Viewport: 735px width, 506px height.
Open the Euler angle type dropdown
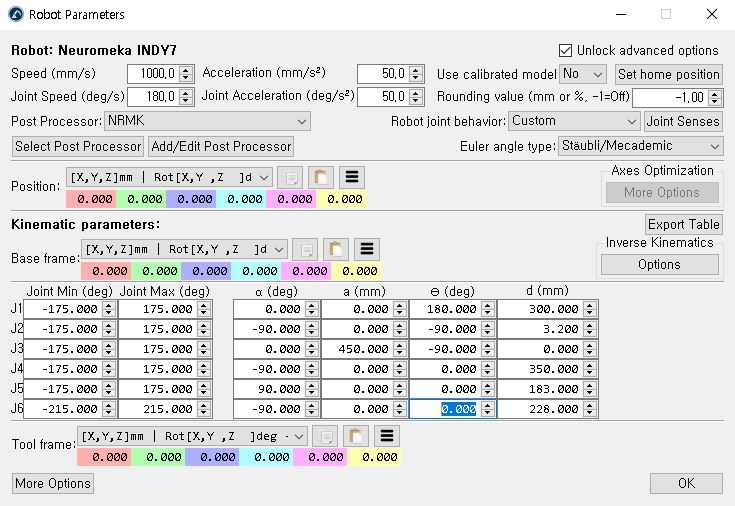pos(640,146)
